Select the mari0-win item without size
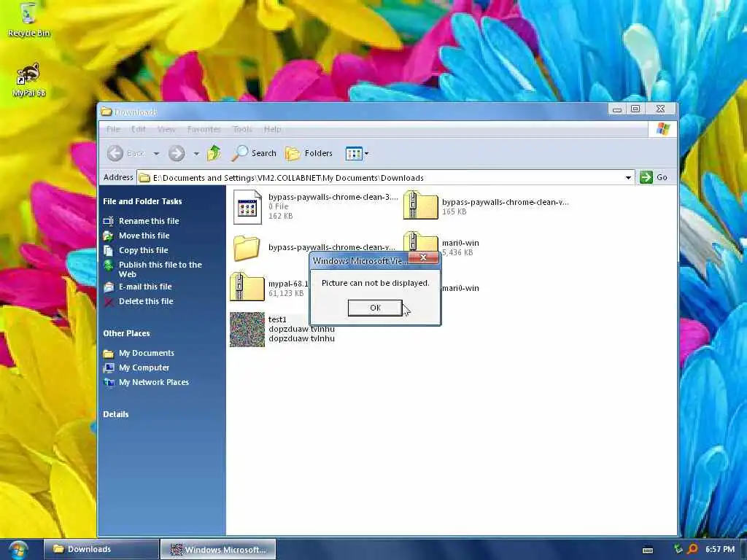 tap(460, 288)
